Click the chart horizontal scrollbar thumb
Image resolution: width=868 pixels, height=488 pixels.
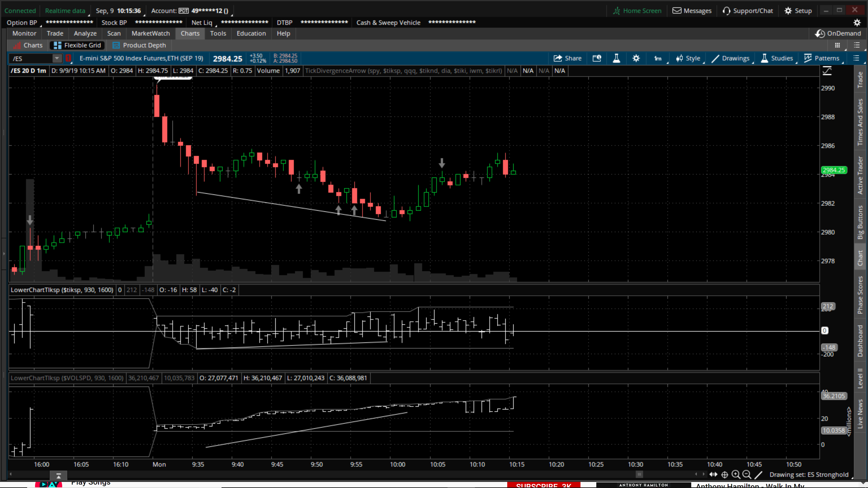click(x=639, y=474)
